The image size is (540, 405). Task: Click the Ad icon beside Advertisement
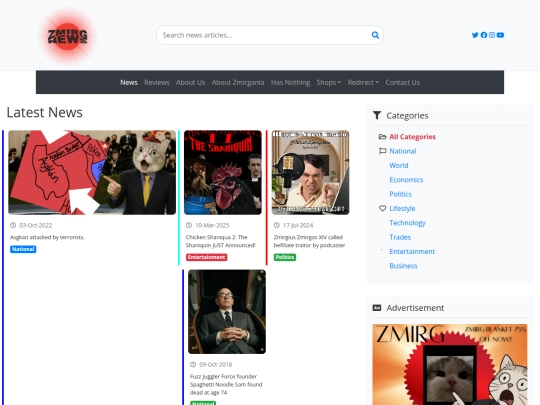click(377, 308)
